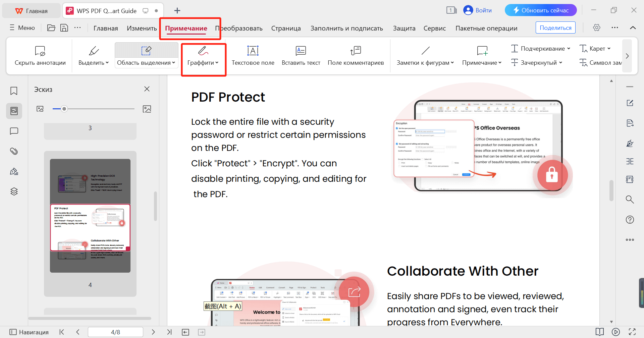The image size is (644, 338).
Task: Open search from the right sidebar magnifier
Action: [x=630, y=199]
